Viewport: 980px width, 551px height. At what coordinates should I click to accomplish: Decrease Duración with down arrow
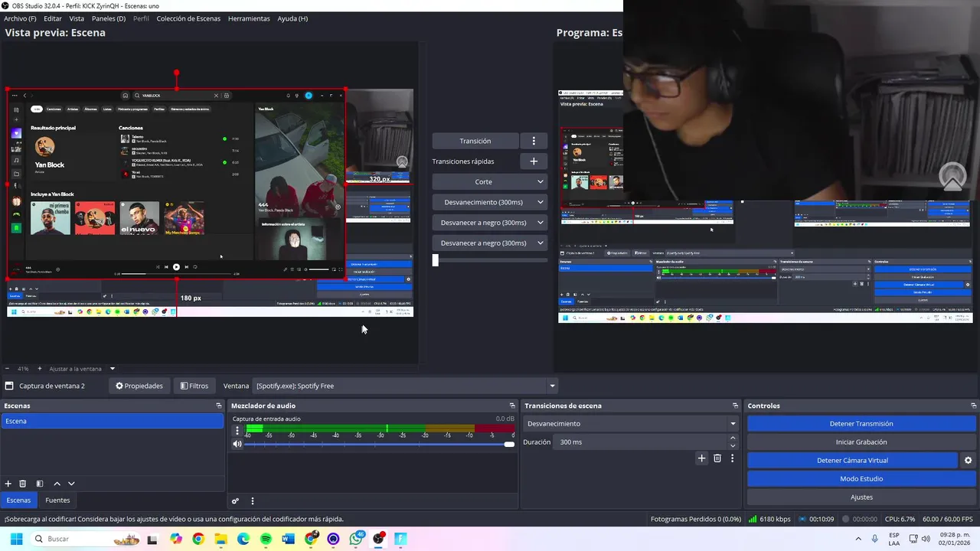tap(733, 446)
